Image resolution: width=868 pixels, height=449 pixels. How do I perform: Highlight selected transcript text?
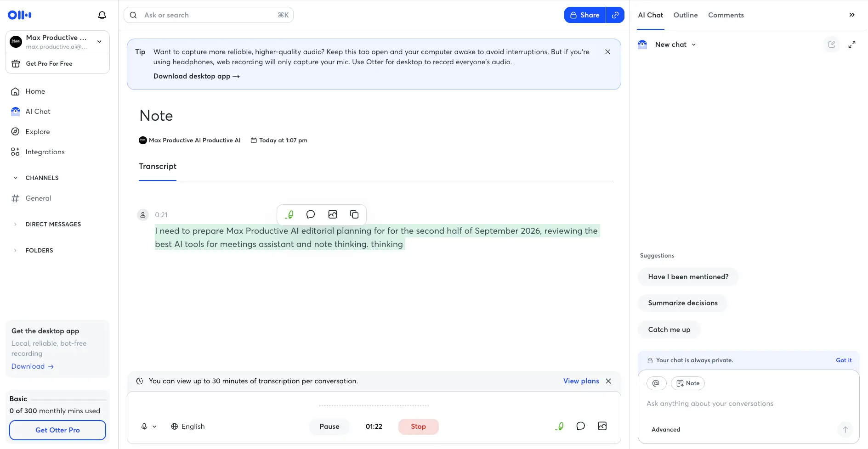coord(289,214)
